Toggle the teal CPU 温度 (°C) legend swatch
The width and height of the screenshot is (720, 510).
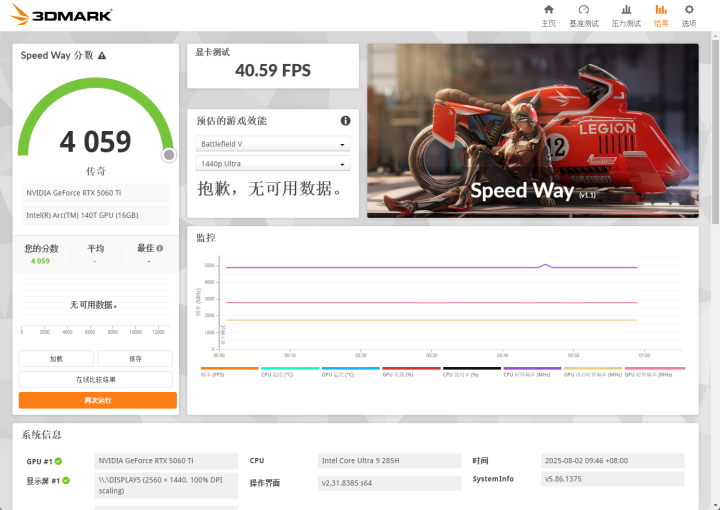coord(290,368)
